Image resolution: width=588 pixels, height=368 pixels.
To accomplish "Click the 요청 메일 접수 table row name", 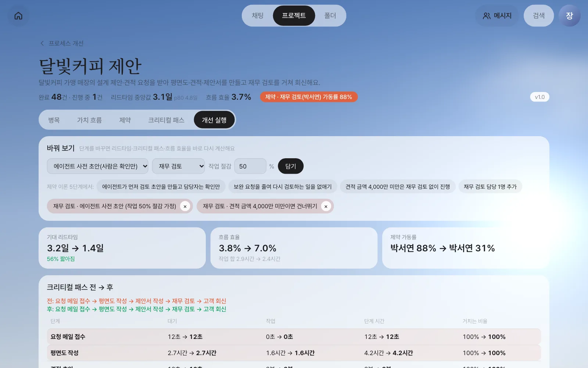I will click(68, 337).
